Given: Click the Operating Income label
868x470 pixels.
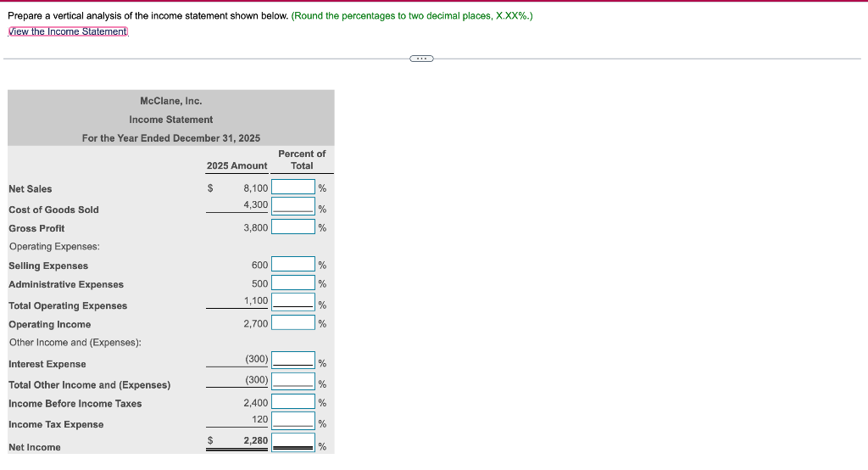Looking at the screenshot, I should coord(50,325).
